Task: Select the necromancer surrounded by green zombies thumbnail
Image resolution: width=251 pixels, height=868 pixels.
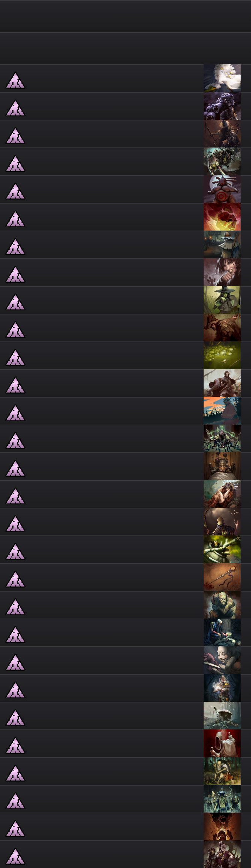Action: tap(222, 439)
